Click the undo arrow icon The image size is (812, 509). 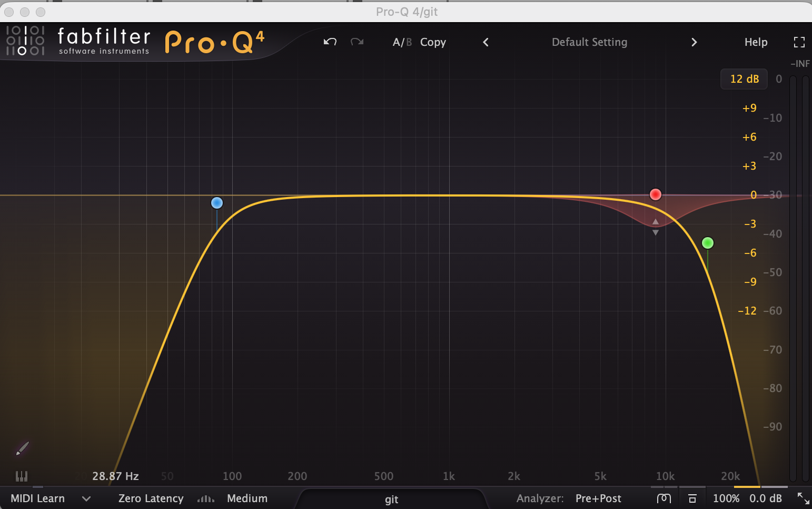coord(330,42)
